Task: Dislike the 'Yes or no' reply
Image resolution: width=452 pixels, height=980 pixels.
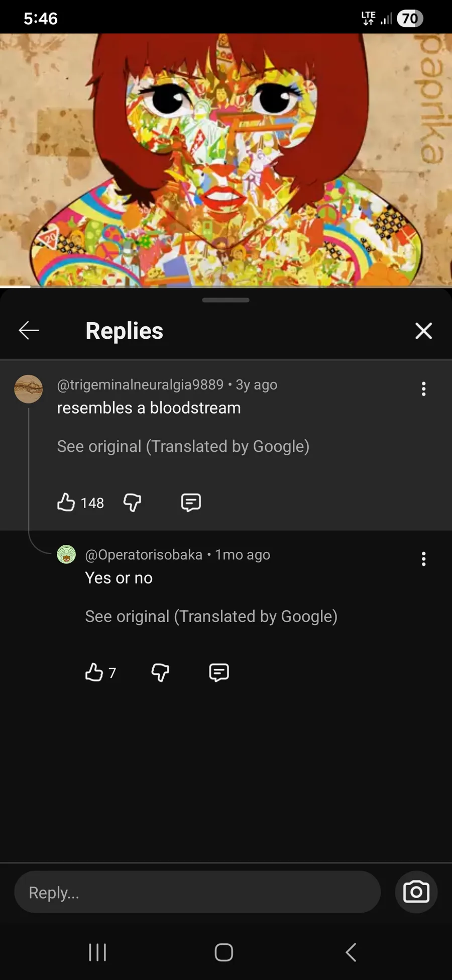Action: [160, 672]
